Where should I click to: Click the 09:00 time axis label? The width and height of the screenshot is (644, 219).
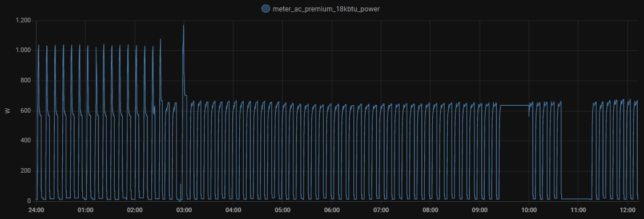tap(480, 210)
